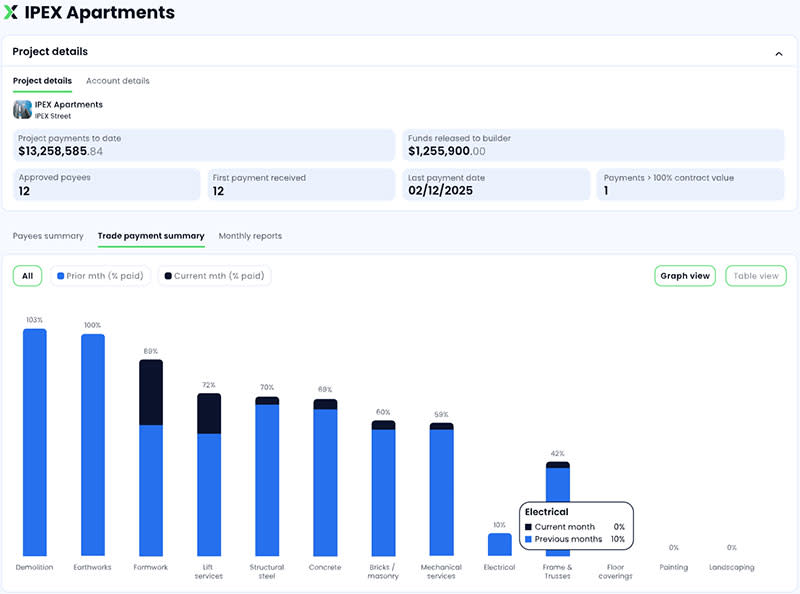The height and width of the screenshot is (594, 800).
Task: Select the Trade payment summary tab
Action: coord(151,236)
